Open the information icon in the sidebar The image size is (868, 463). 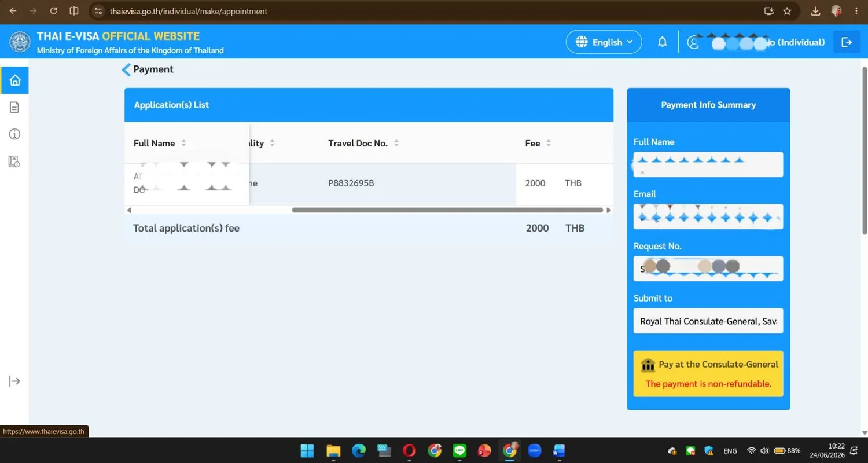tap(14, 134)
